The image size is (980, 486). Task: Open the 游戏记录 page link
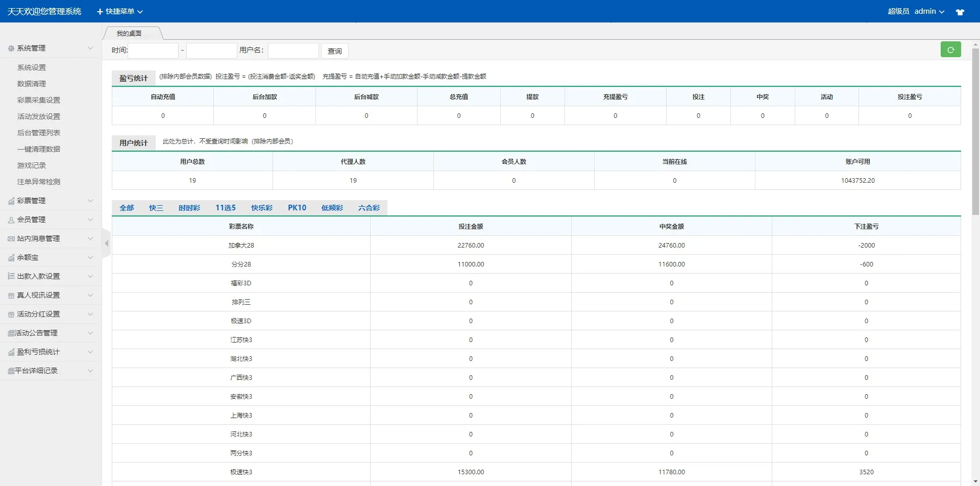[32, 165]
